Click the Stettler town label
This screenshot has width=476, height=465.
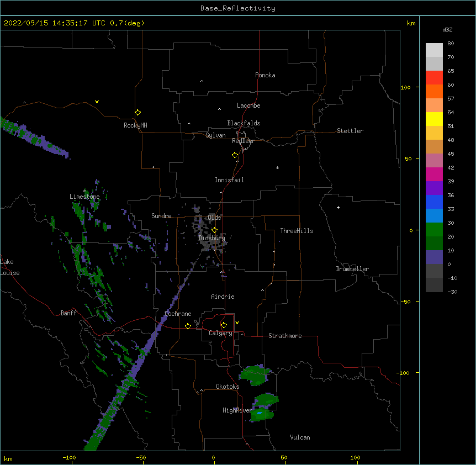click(x=350, y=131)
